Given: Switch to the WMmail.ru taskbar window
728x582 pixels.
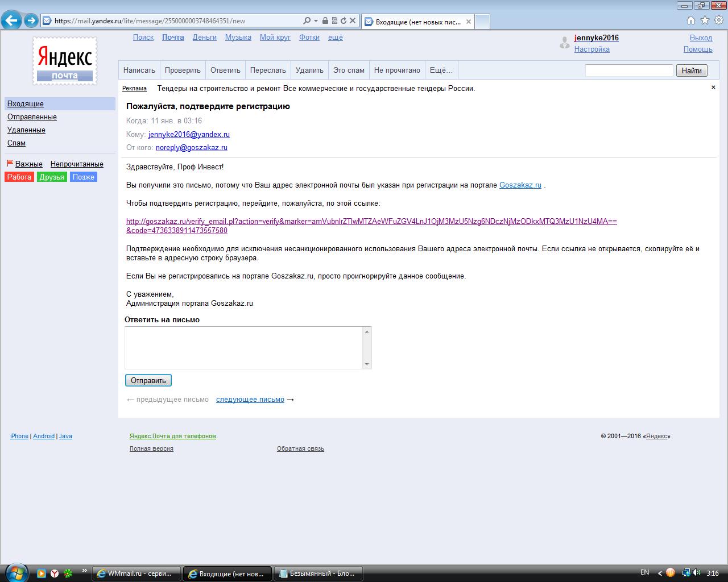Looking at the screenshot, I should point(136,573).
